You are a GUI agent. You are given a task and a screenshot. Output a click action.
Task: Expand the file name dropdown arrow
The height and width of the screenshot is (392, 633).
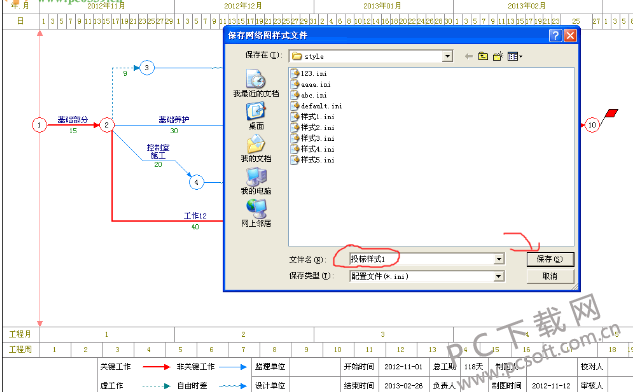499,259
